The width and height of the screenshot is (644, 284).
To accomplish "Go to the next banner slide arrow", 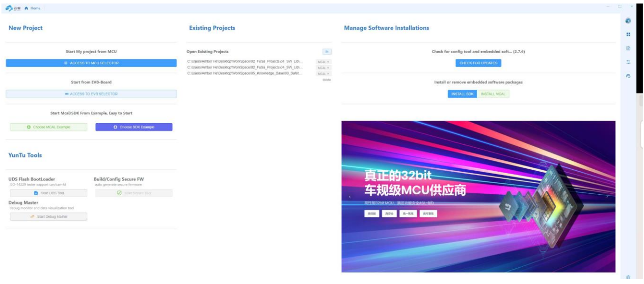I will [x=607, y=197].
